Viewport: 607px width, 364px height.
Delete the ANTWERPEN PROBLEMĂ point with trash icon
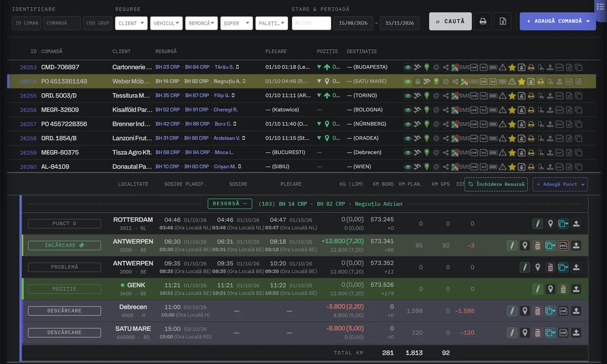click(x=550, y=267)
